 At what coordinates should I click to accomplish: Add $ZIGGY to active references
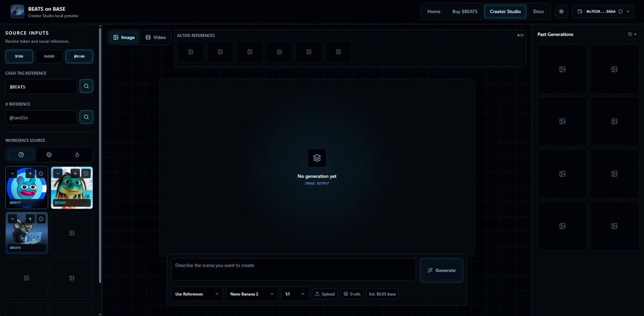pyautogui.click(x=76, y=174)
